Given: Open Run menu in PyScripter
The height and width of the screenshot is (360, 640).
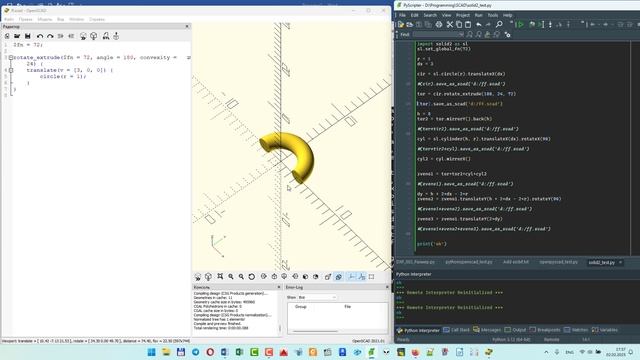Looking at the screenshot, I should click(479, 15).
